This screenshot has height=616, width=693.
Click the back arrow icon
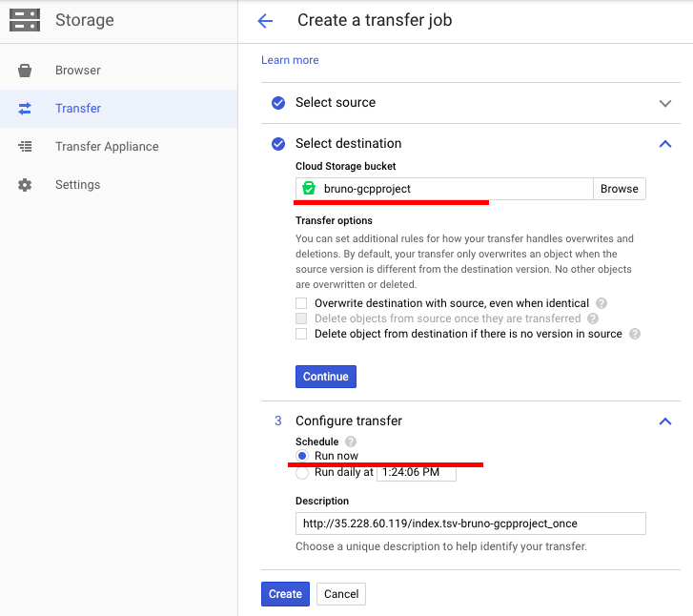point(265,21)
